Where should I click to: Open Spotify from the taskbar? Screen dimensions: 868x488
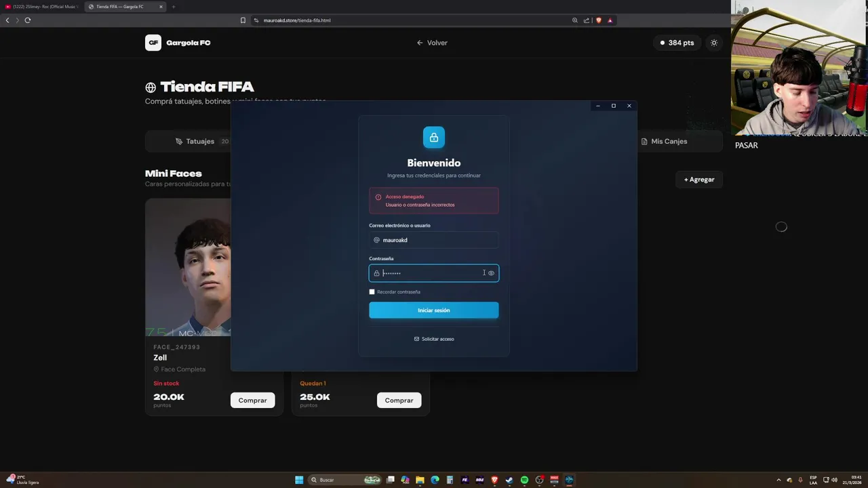point(524,480)
